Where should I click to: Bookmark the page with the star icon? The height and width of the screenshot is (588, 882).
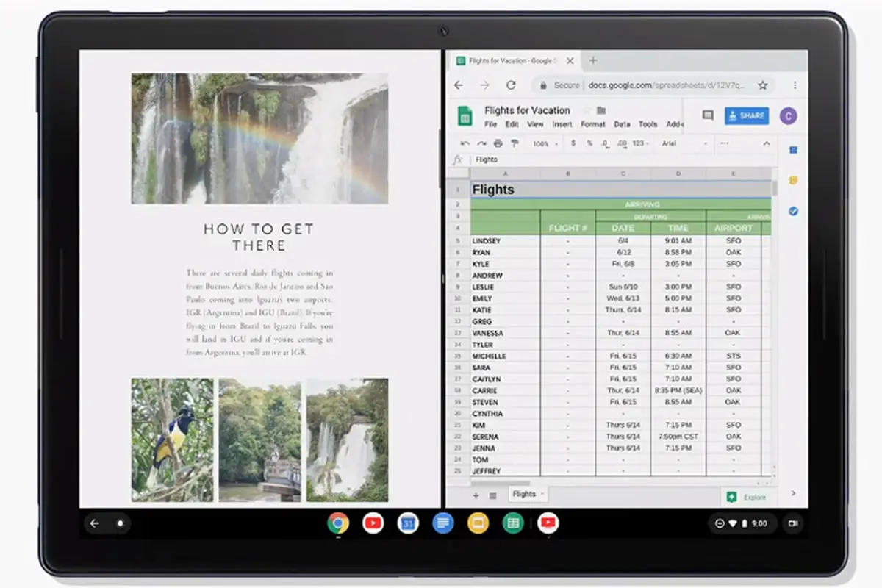pos(763,85)
